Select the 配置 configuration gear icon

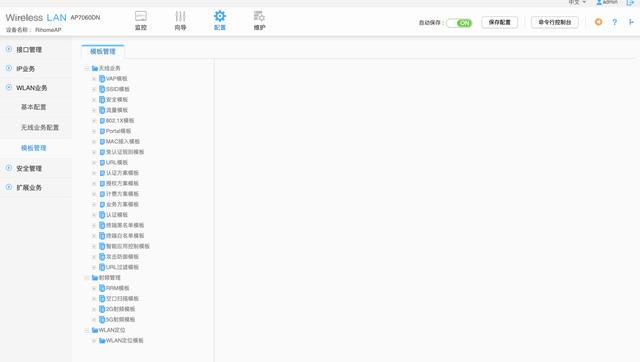coord(220,16)
